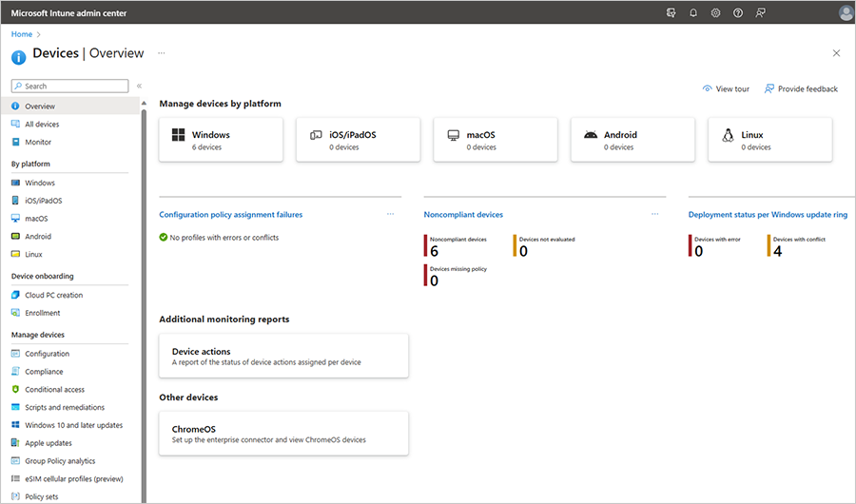The image size is (856, 504).
Task: Open the Copilot icon in top bar
Action: [671, 12]
